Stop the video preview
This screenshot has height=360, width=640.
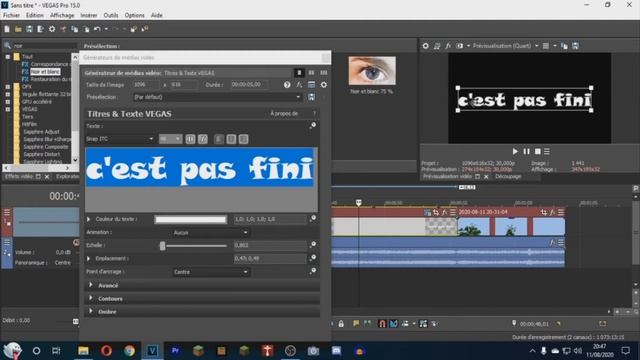click(x=538, y=151)
